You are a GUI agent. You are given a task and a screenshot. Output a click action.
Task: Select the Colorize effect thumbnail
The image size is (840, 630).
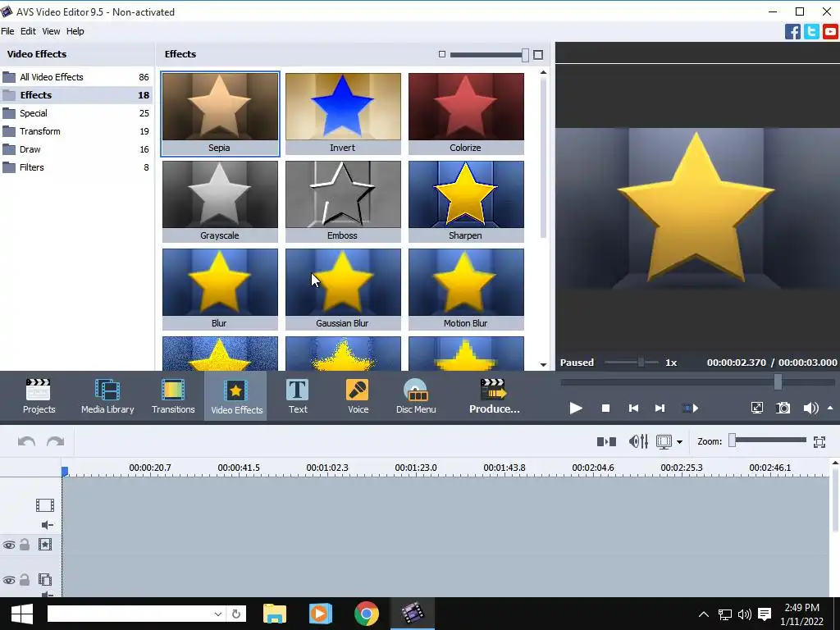(466, 113)
